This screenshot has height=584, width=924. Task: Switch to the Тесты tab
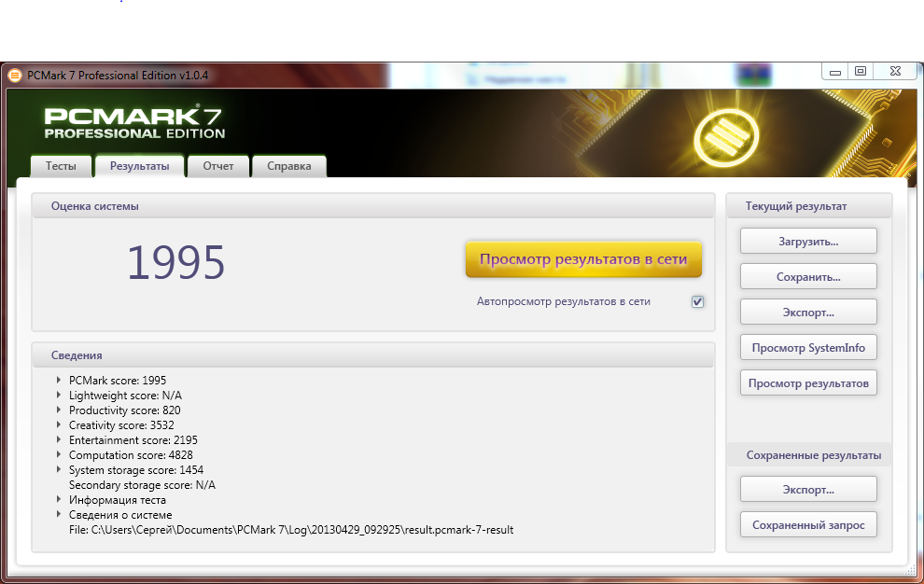point(61,166)
